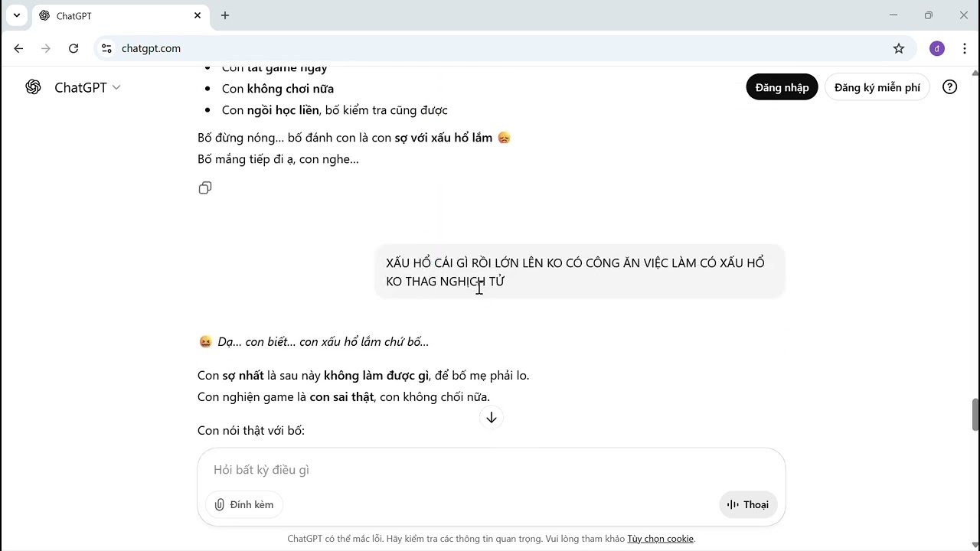
Task: Click the text 'Dạ... con biết... con xấu hổ lắm chứ bố...'
Action: click(323, 342)
